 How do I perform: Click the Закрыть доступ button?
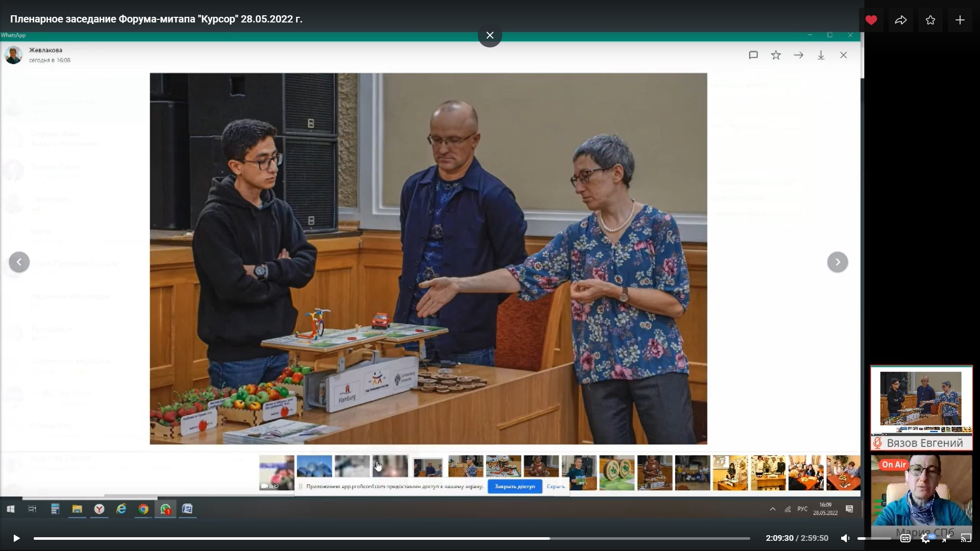[x=514, y=487]
